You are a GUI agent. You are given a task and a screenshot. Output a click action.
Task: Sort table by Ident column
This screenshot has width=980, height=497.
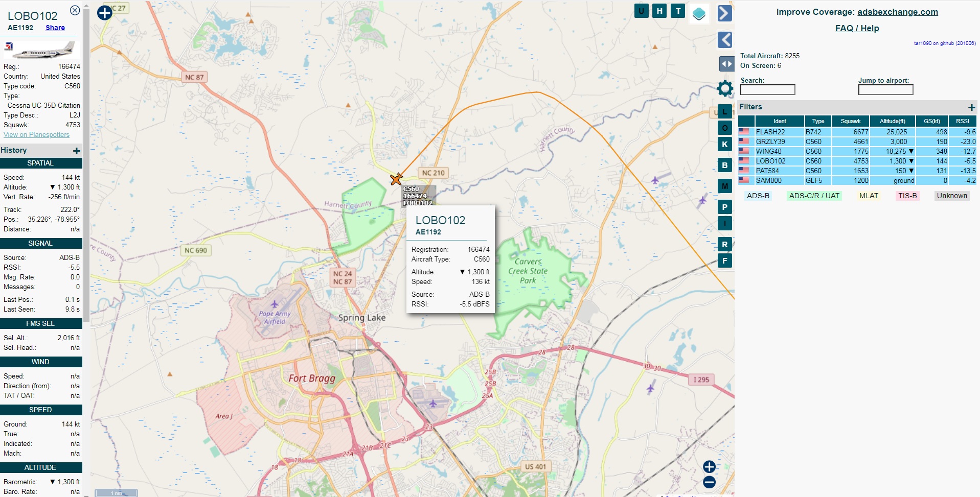click(779, 121)
